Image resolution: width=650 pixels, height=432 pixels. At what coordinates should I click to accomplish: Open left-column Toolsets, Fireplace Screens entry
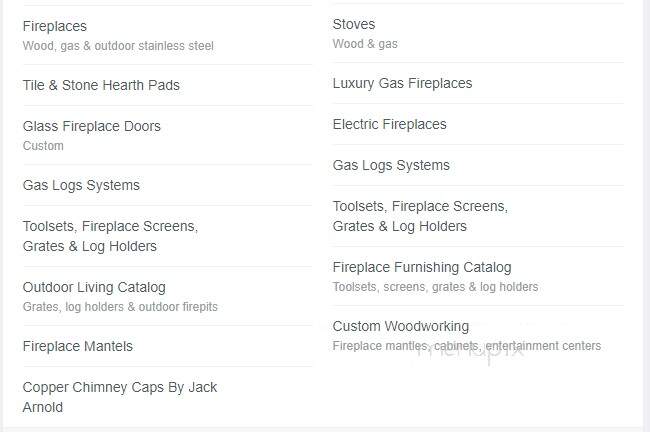point(110,236)
